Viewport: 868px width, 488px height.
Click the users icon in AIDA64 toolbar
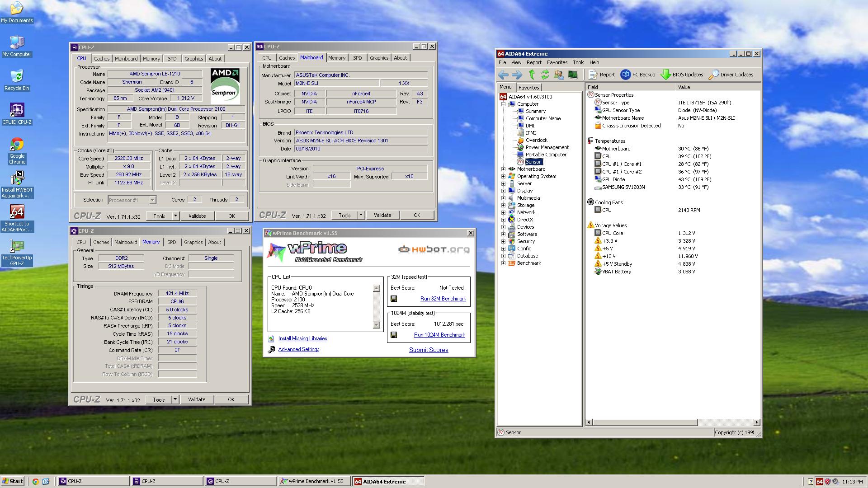pyautogui.click(x=559, y=75)
